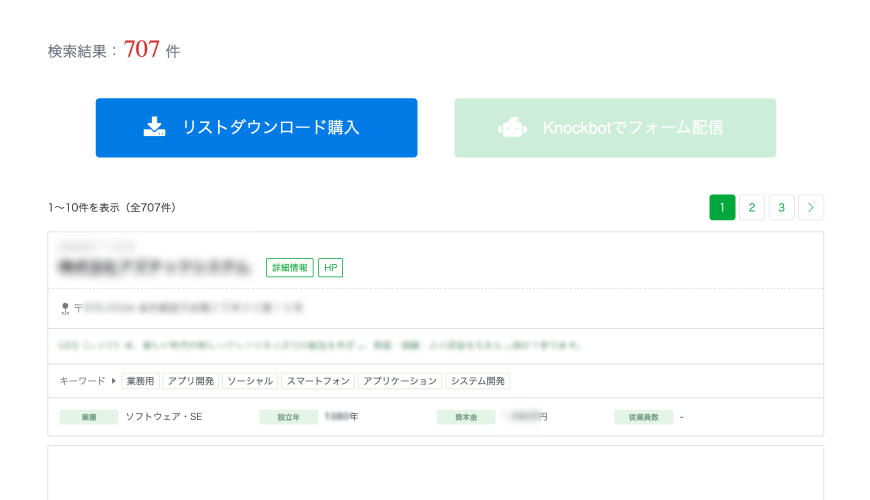Click the キーワード label arrow
870x500 pixels.
(114, 381)
